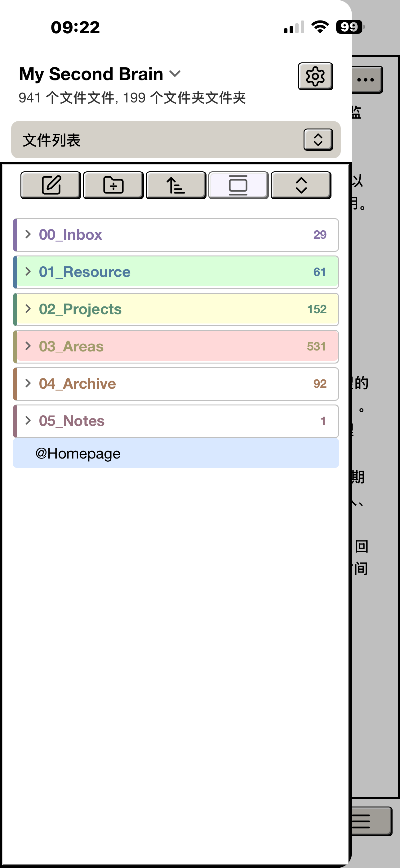Image resolution: width=400 pixels, height=868 pixels.
Task: Tap the purple color strip of 00_Inbox
Action: click(x=15, y=234)
